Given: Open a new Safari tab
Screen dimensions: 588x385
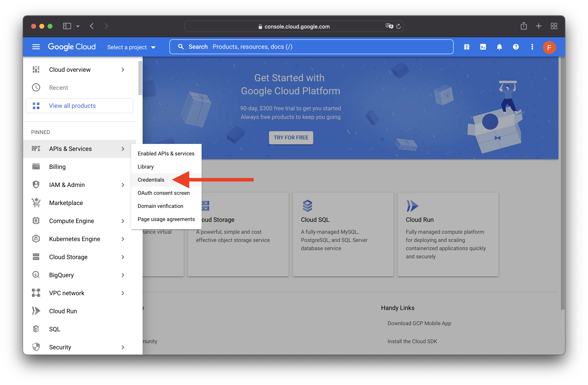Looking at the screenshot, I should coord(539,26).
